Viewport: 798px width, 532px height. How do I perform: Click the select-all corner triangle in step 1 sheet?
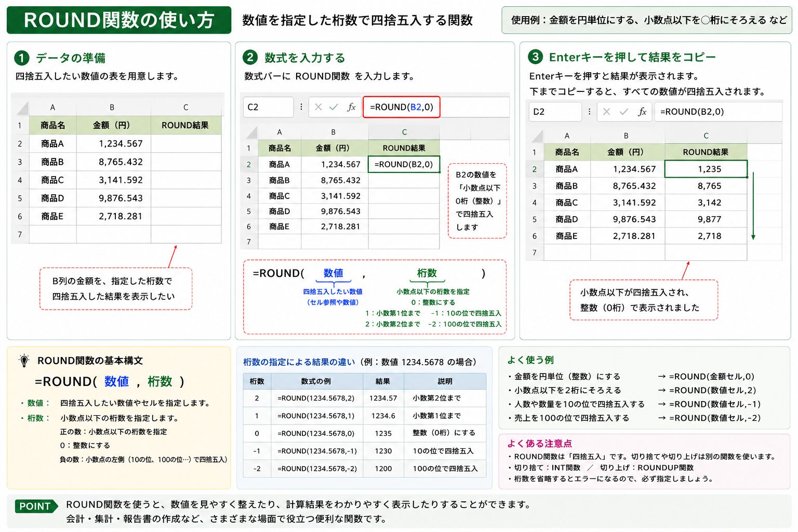point(22,108)
